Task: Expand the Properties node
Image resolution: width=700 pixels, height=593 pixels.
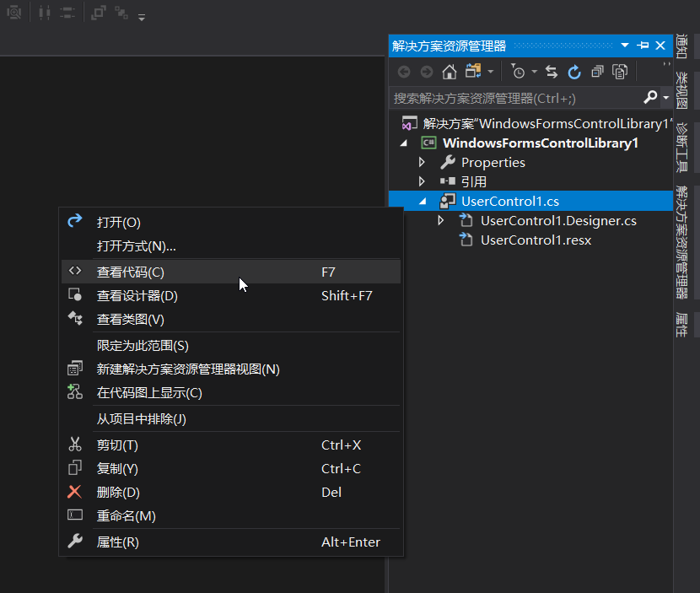Action: pyautogui.click(x=422, y=162)
